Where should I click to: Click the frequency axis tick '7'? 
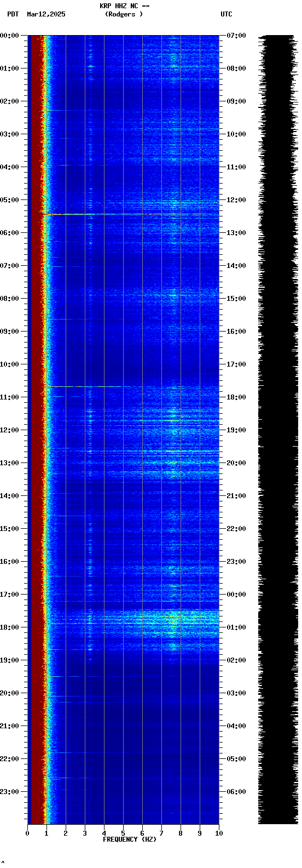click(161, 833)
